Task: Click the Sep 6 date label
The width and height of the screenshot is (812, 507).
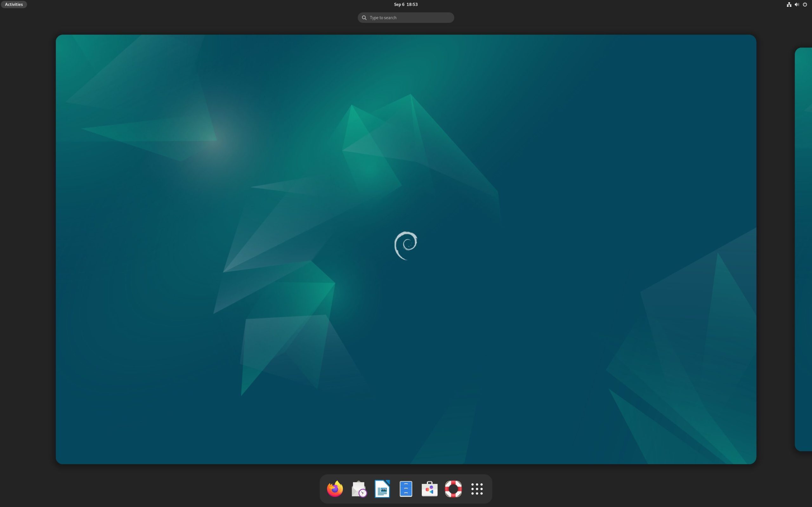Action: point(399,4)
